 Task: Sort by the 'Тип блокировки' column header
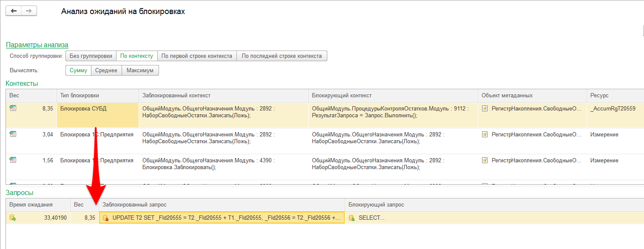[97, 96]
